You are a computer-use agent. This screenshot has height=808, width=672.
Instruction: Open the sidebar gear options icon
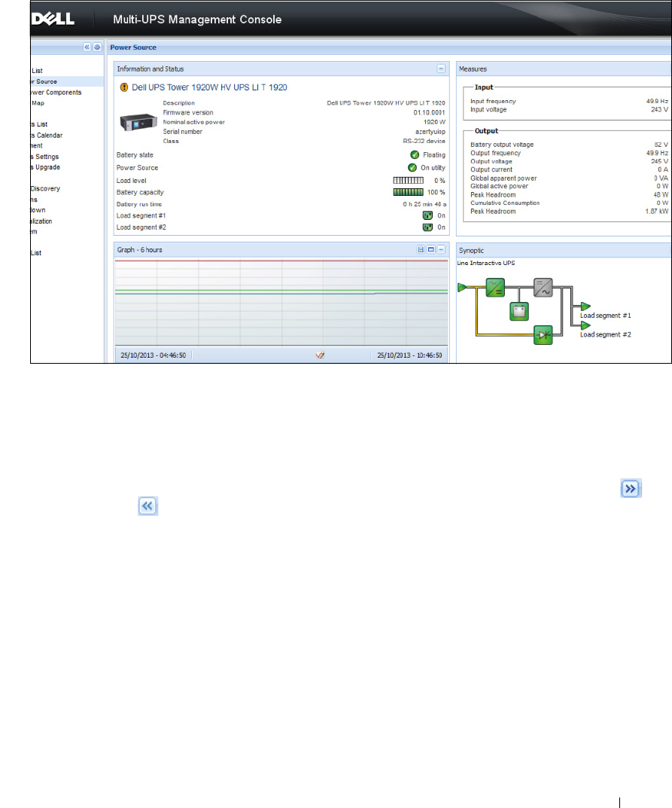click(97, 47)
